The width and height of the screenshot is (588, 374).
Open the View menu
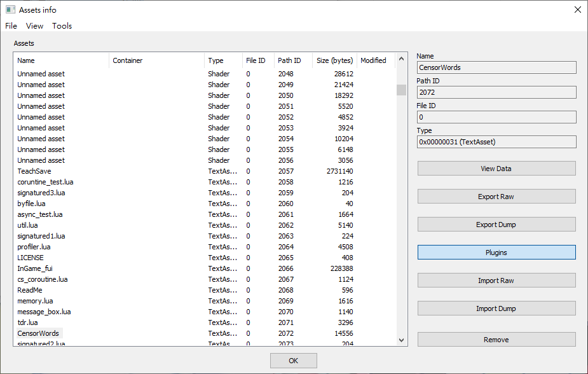tap(34, 26)
